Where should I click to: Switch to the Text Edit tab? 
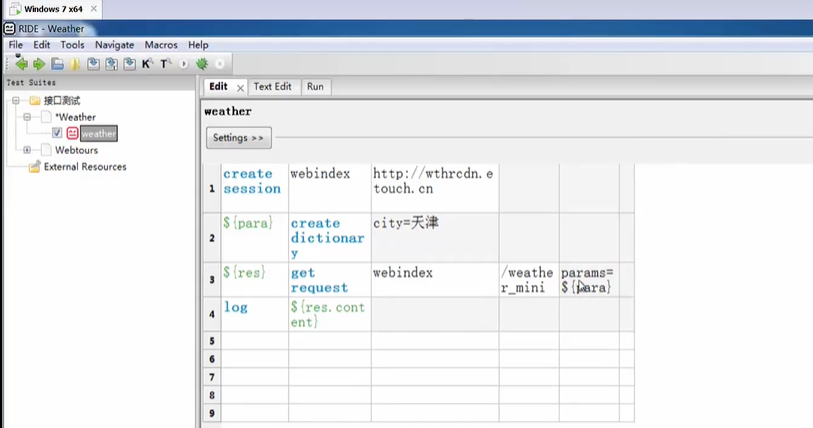pos(272,87)
